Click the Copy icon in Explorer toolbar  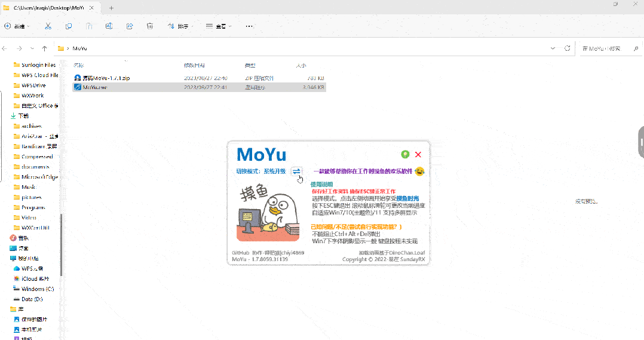click(x=69, y=26)
